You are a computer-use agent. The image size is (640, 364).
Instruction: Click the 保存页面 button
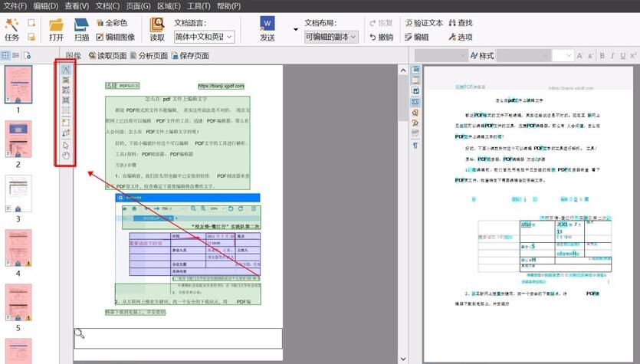point(189,56)
